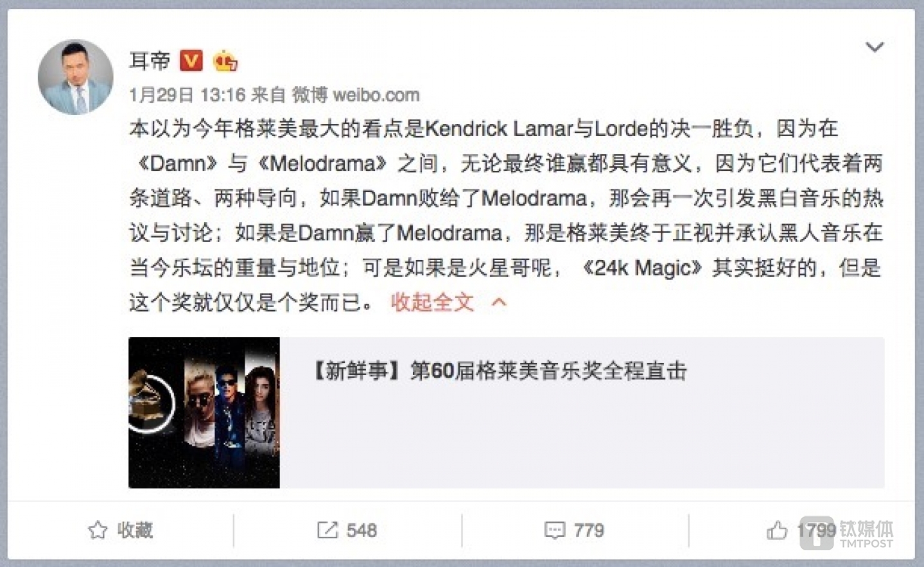Click the repost count 548
The image size is (924, 567).
(362, 530)
